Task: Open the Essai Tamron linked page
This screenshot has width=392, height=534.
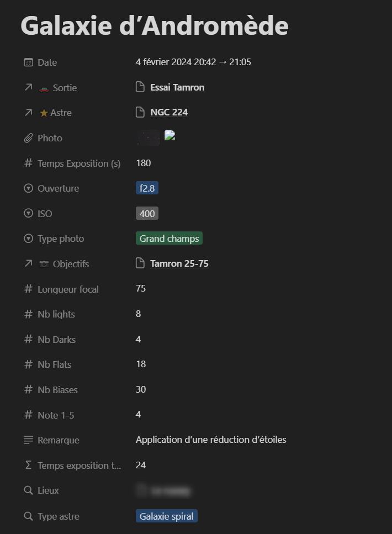Action: coord(177,87)
